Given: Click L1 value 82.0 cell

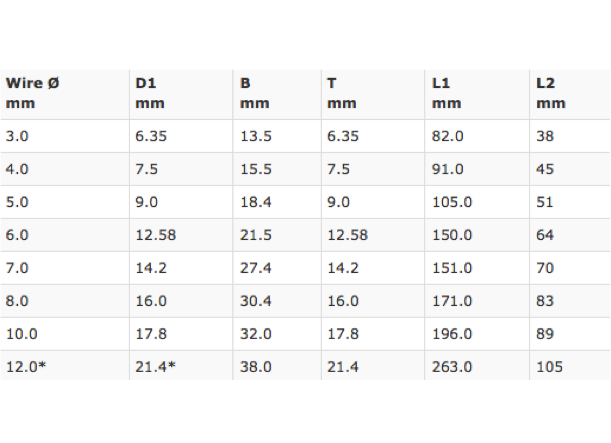Looking at the screenshot, I should pos(447,137).
